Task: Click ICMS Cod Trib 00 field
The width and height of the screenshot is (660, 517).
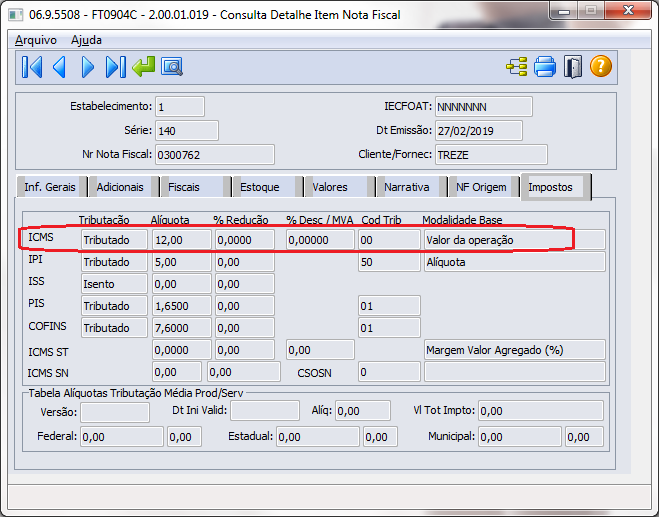Action: click(389, 240)
